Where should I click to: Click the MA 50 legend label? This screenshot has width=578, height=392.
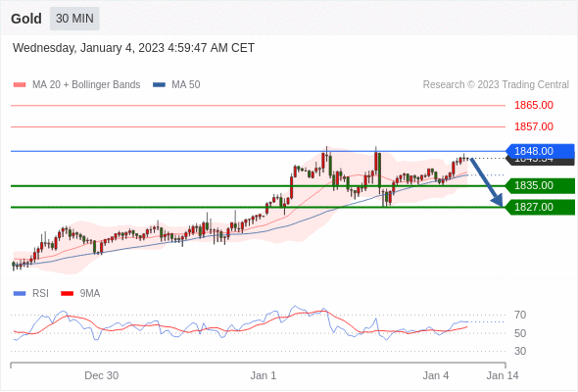[186, 85]
